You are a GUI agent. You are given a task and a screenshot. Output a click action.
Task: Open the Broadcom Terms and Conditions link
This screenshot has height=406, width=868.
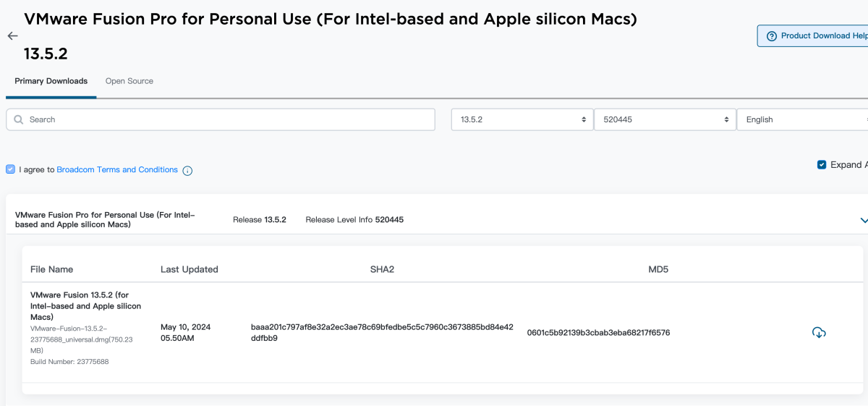pos(117,169)
